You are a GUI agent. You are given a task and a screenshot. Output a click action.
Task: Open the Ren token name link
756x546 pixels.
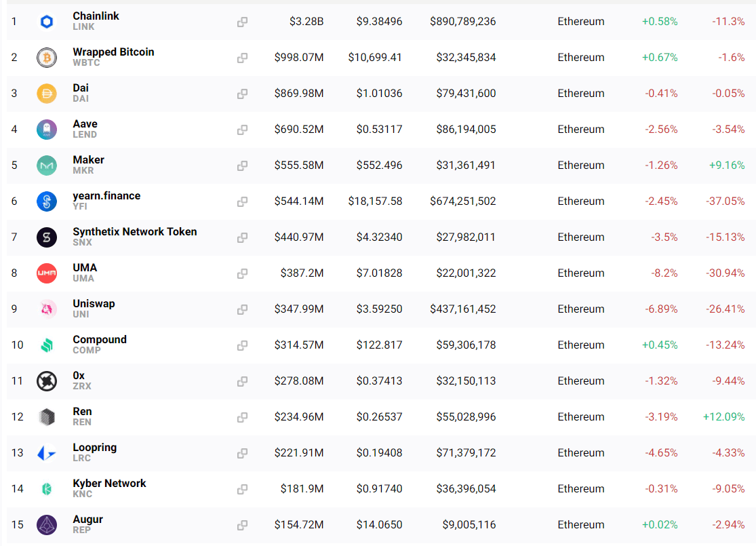pyautogui.click(x=82, y=412)
